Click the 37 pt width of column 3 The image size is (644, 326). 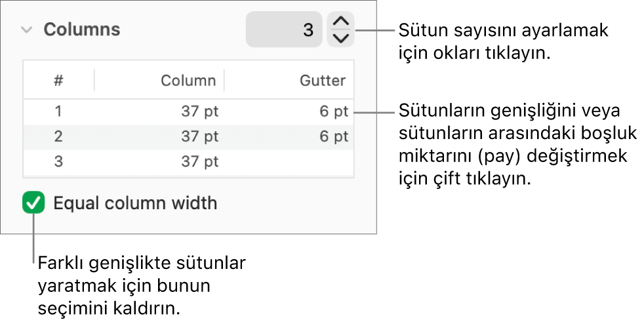[x=199, y=161]
